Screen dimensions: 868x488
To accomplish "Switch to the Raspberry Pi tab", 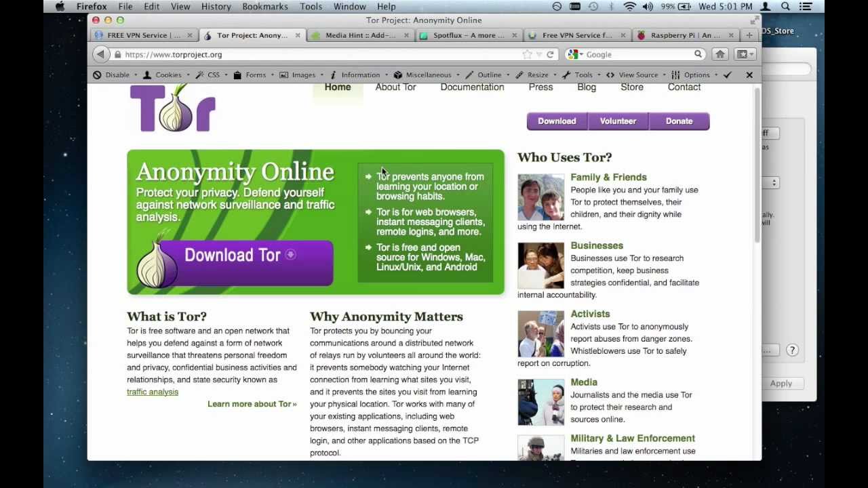I will (x=685, y=35).
